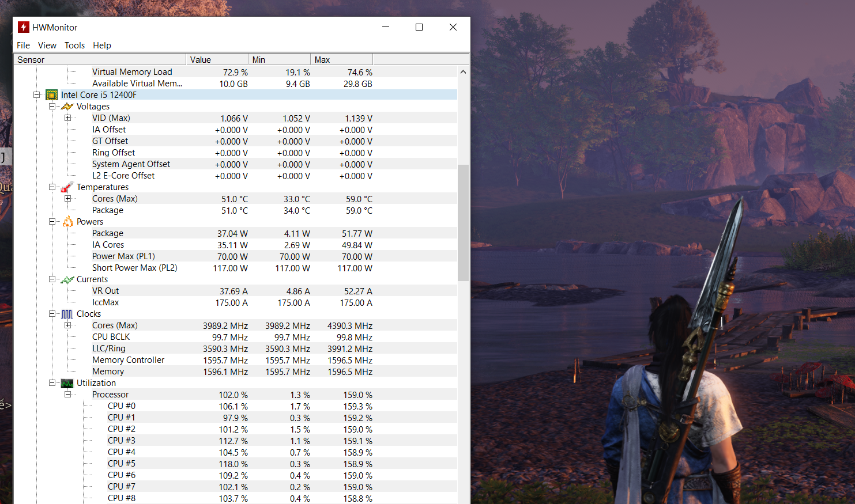Image resolution: width=855 pixels, height=504 pixels.
Task: Collapse the Voltages section
Action: 52,107
